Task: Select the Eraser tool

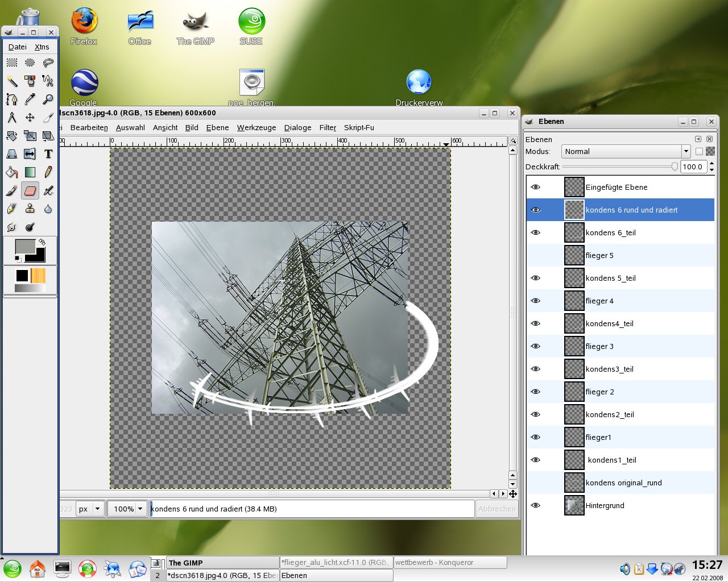Action: pos(30,190)
